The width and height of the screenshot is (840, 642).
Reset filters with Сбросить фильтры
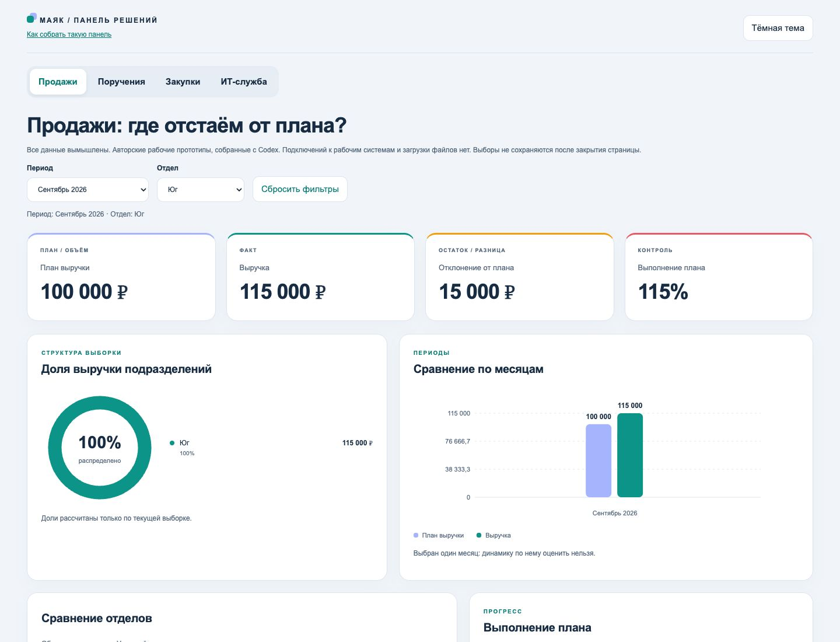(x=300, y=189)
